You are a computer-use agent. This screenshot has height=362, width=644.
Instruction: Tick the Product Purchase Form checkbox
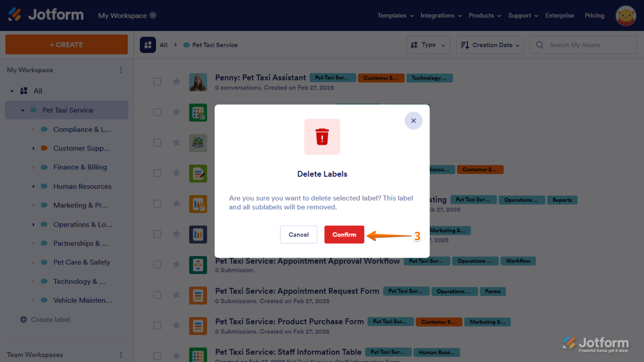point(158,325)
